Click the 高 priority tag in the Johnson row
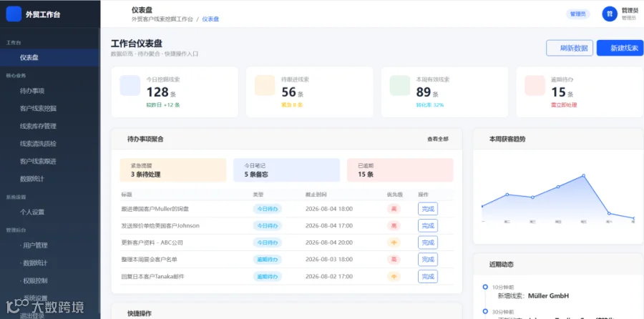Viewport: 644px width, 319px height. (x=394, y=226)
